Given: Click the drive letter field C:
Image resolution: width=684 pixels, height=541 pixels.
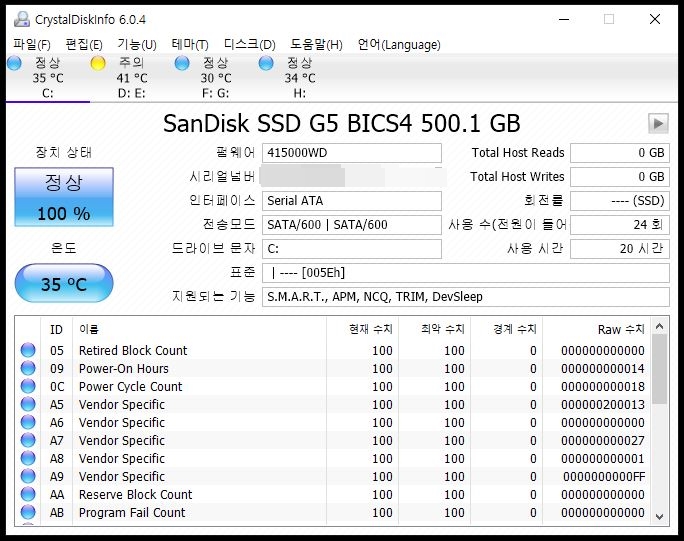Looking at the screenshot, I should point(352,249).
